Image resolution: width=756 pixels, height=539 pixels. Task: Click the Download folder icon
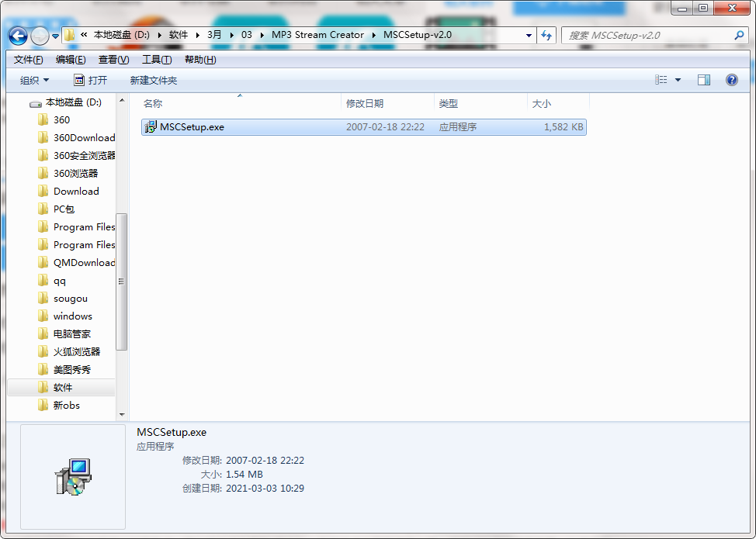(x=43, y=192)
